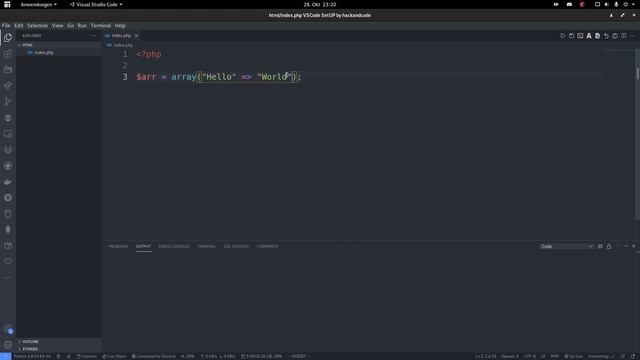Click the notifications bell in status bar
The width and height of the screenshot is (640, 360).
coord(633,356)
